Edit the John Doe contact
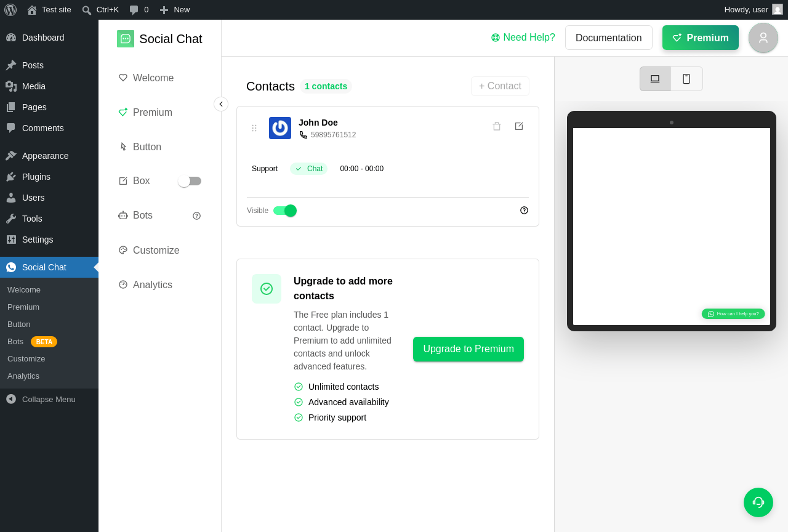 [519, 126]
